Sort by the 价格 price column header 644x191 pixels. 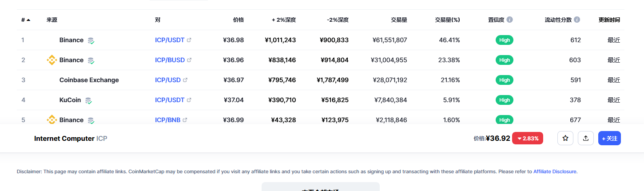coord(238,20)
